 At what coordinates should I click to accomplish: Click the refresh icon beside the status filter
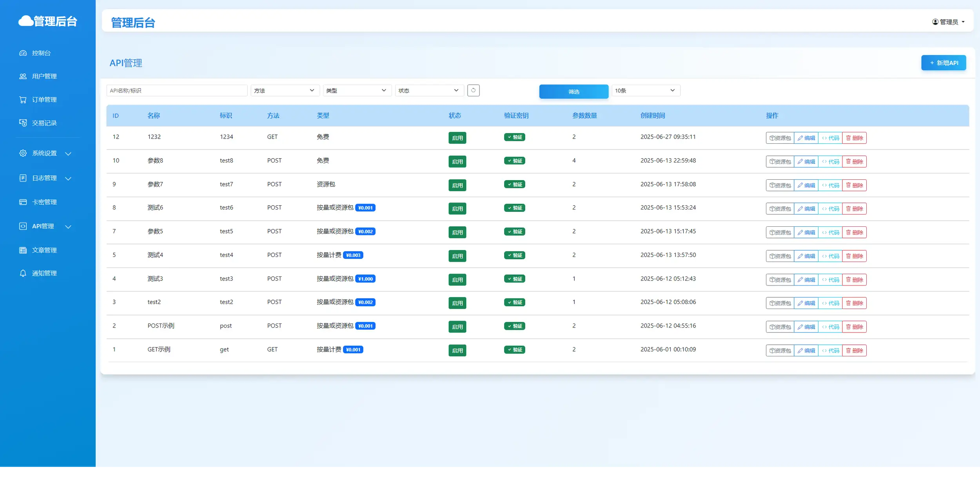tap(473, 90)
